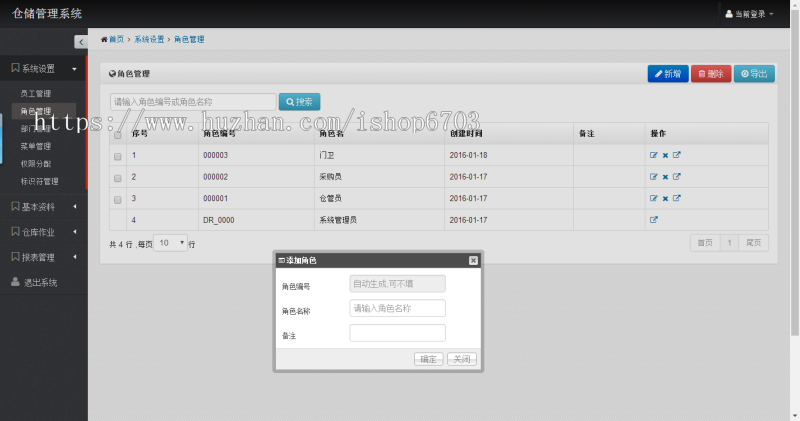Check the checkbox for row 000001
The width and height of the screenshot is (800, 421).
pyautogui.click(x=117, y=200)
